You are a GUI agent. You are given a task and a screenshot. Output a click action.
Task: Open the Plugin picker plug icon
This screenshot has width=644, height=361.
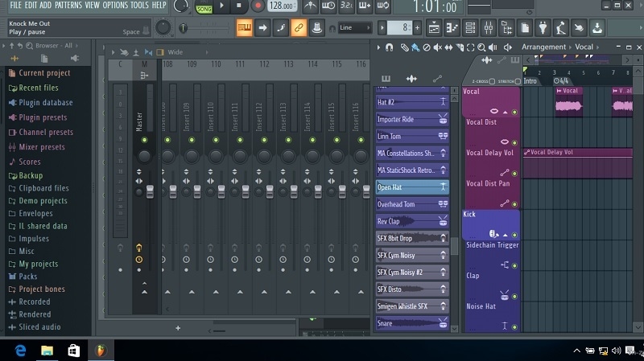[543, 28]
